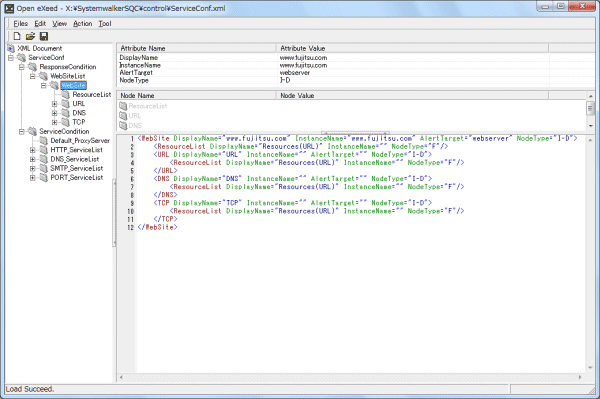The height and width of the screenshot is (399, 600).
Task: Click the Default_ProxyServer tree icon
Action: pyautogui.click(x=44, y=141)
